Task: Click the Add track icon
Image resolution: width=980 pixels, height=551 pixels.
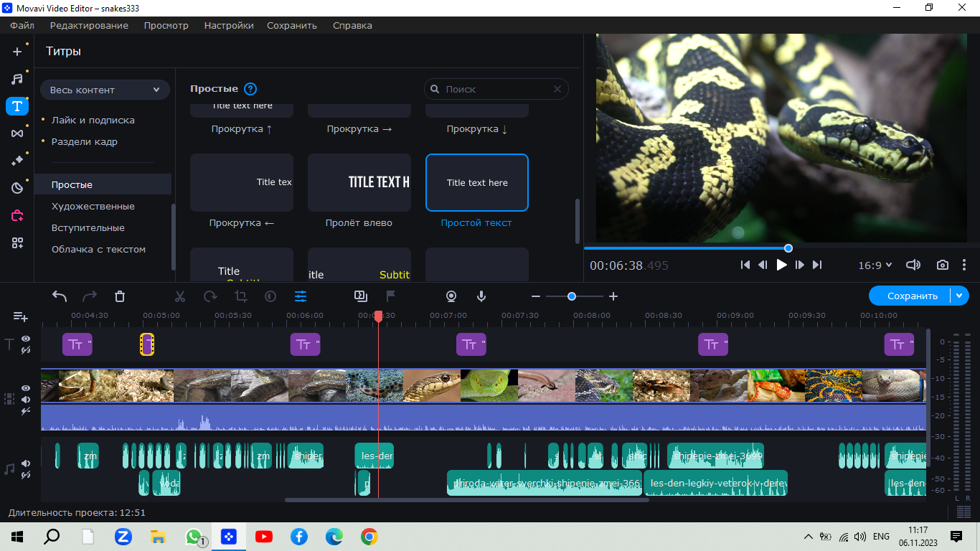Action: pos(20,316)
